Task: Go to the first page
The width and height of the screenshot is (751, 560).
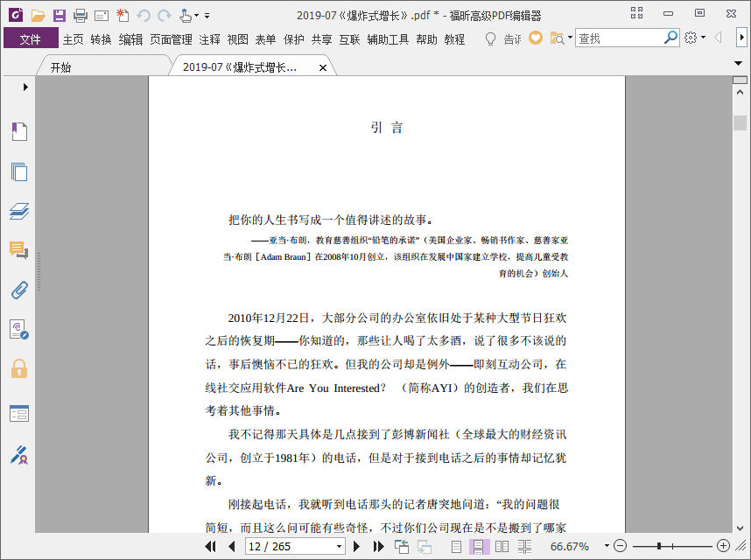Action: [210, 546]
